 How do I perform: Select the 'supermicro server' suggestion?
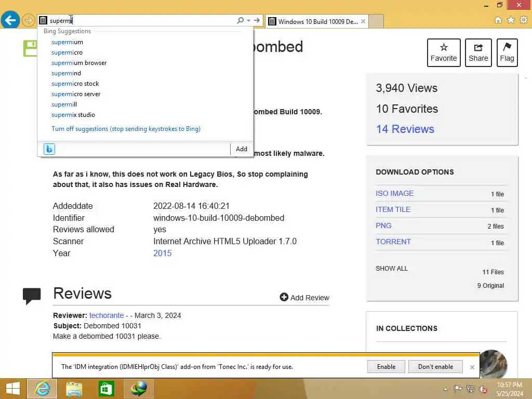pyautogui.click(x=76, y=94)
